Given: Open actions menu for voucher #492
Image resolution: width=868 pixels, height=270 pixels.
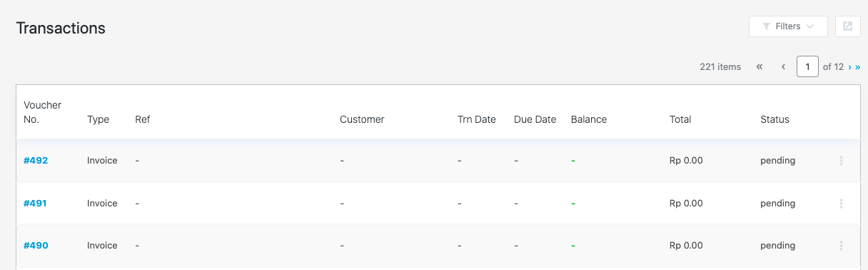Looking at the screenshot, I should 841,161.
